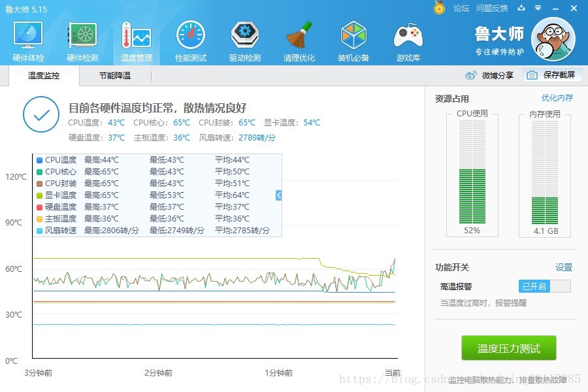588x392 pixels.
Task: Click 最低:2749转/分 fan speed value
Action: click(x=177, y=231)
